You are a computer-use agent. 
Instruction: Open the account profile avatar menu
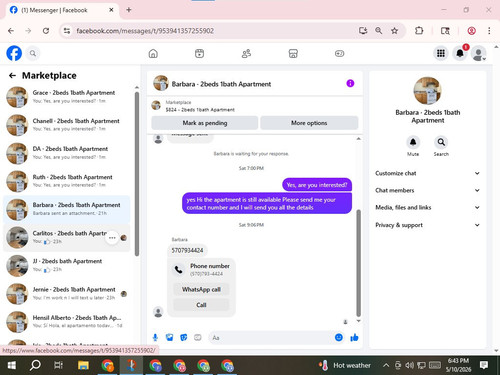479,53
